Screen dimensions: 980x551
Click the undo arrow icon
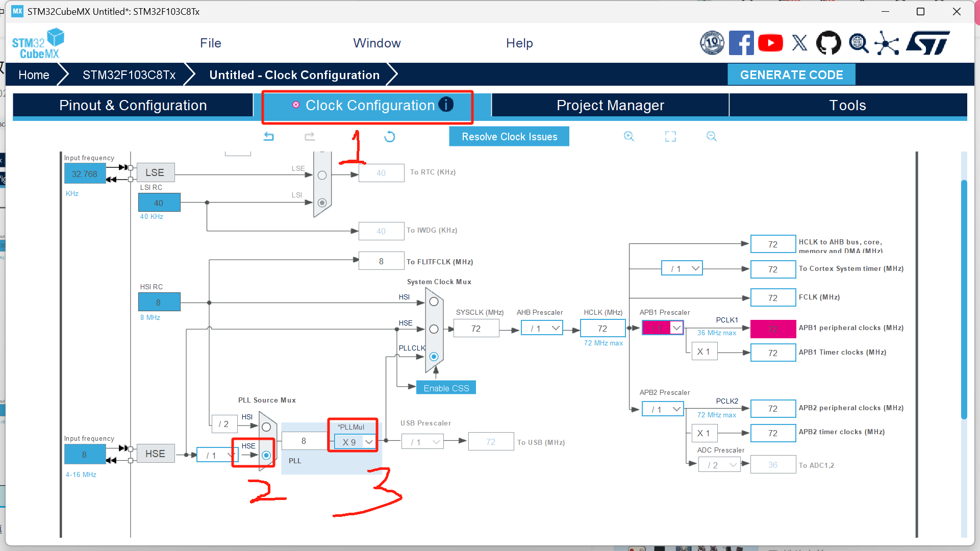269,137
